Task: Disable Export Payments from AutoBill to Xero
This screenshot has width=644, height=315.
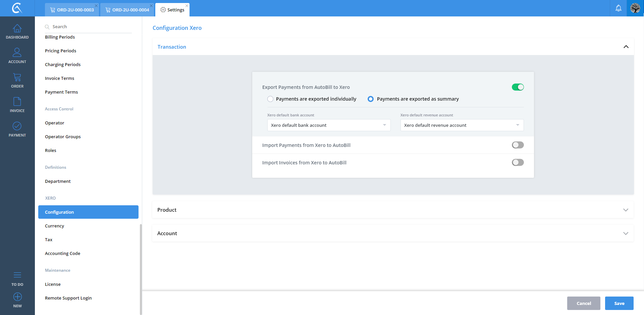Action: pyautogui.click(x=518, y=87)
